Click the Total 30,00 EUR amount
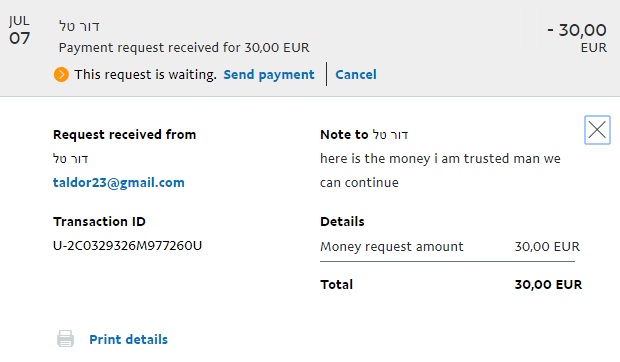Image resolution: width=620 pixels, height=362 pixels. click(x=548, y=285)
